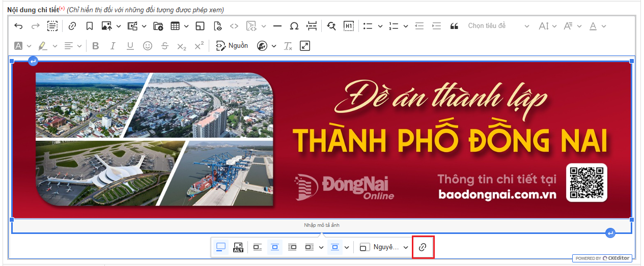Expand the insert table dropdown
Image resolution: width=644 pixels, height=266 pixels.
pos(186,26)
